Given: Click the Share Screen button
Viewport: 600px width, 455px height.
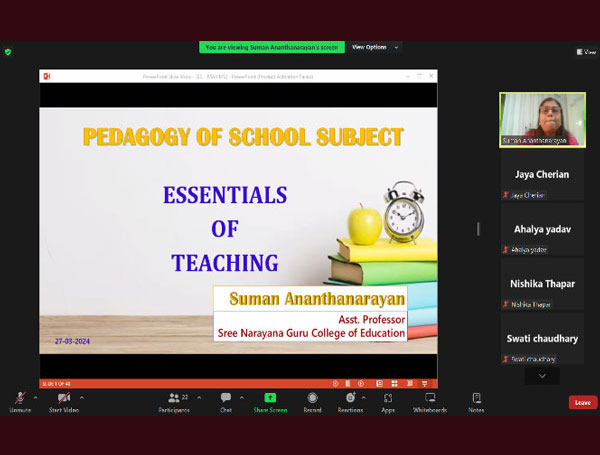Looking at the screenshot, I should (270, 402).
